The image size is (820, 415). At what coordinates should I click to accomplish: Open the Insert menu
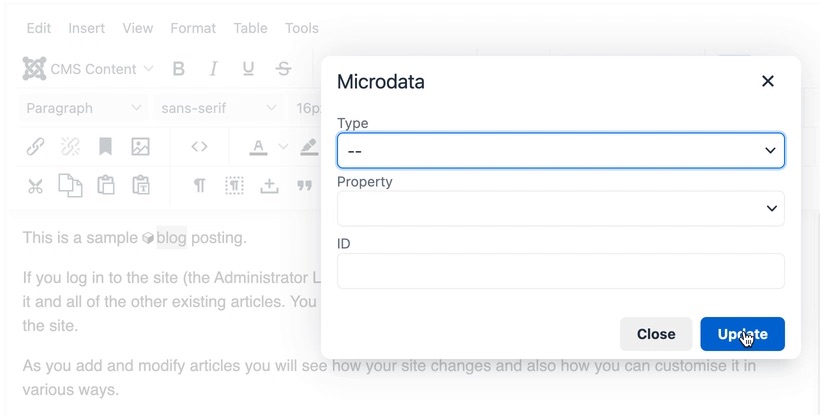[86, 28]
